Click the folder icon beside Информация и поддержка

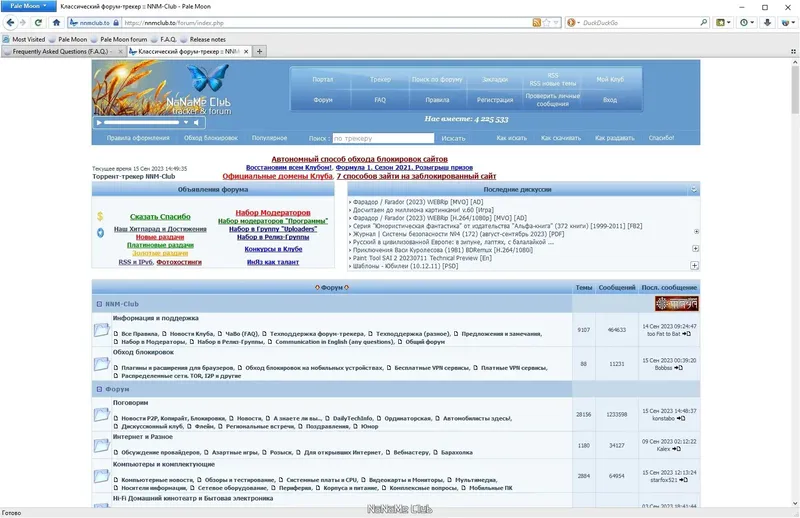102,330
